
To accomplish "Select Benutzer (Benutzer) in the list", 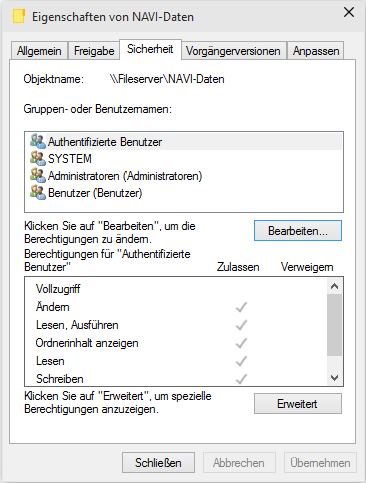I will tap(184, 193).
